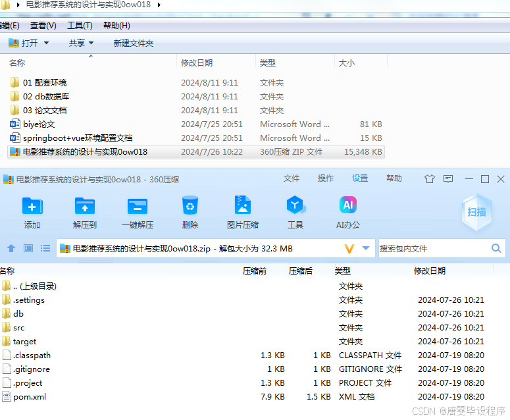Open the feedback message icon in the title bar
Viewport: 510px width, 420px height.
[448, 178]
